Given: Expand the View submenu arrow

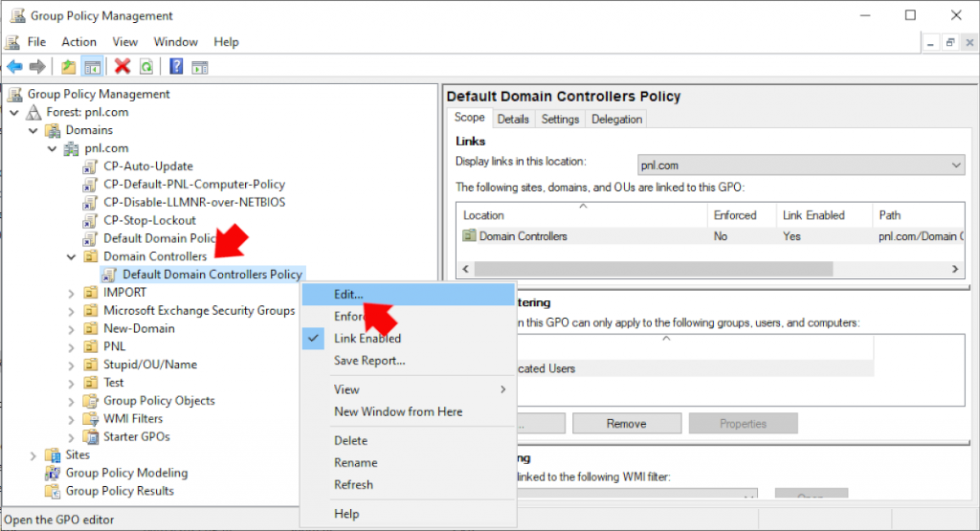Looking at the screenshot, I should point(503,389).
